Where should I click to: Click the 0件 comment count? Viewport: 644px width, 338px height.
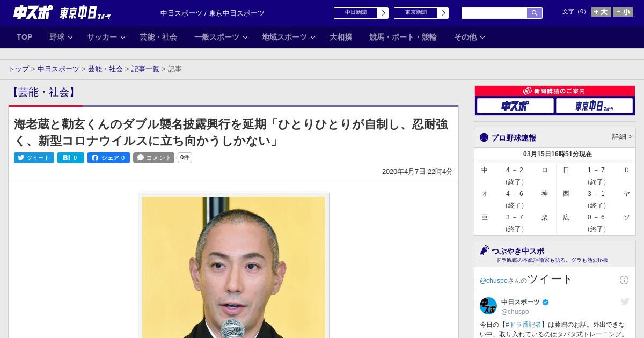185,158
